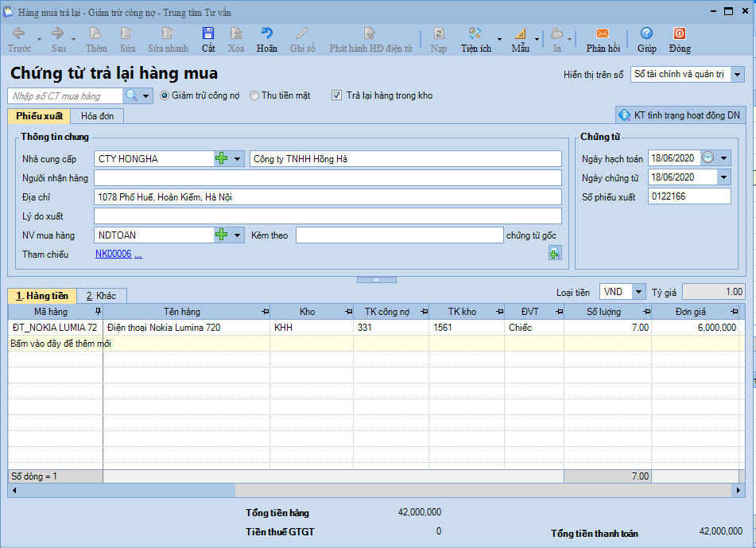Select the 2. Khác tab
The image size is (756, 548).
[101, 296]
